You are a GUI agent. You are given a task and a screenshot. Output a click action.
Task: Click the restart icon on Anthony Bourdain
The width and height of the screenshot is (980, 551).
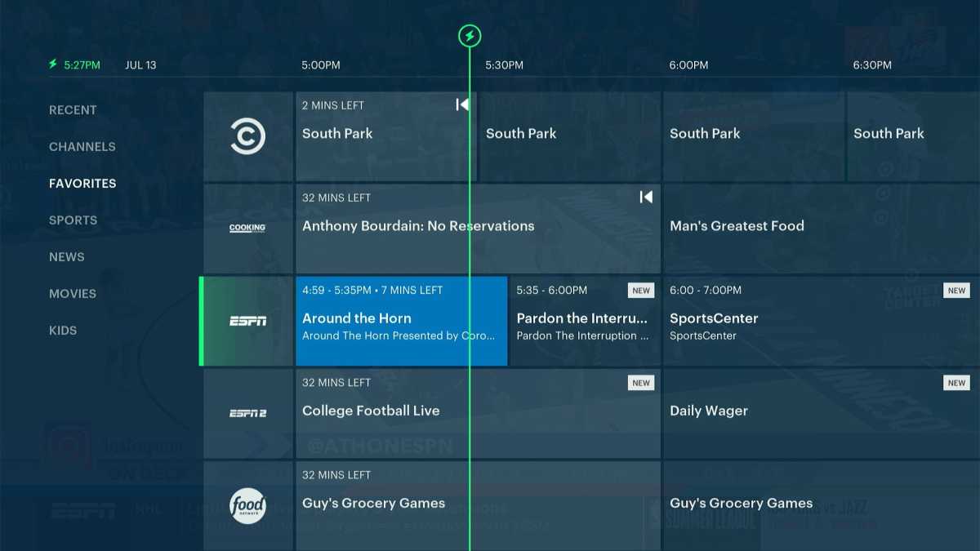(x=646, y=197)
